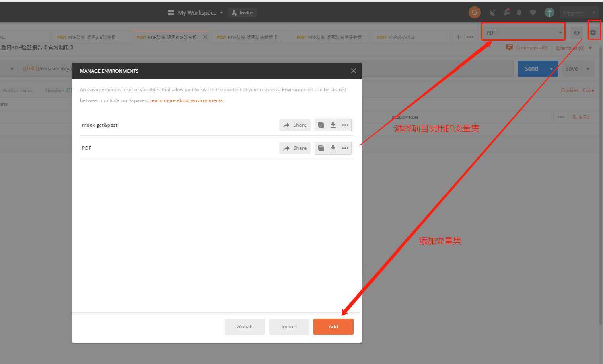Viewport: 603px width, 364px height.
Task: Click the Invite button
Action: (242, 12)
